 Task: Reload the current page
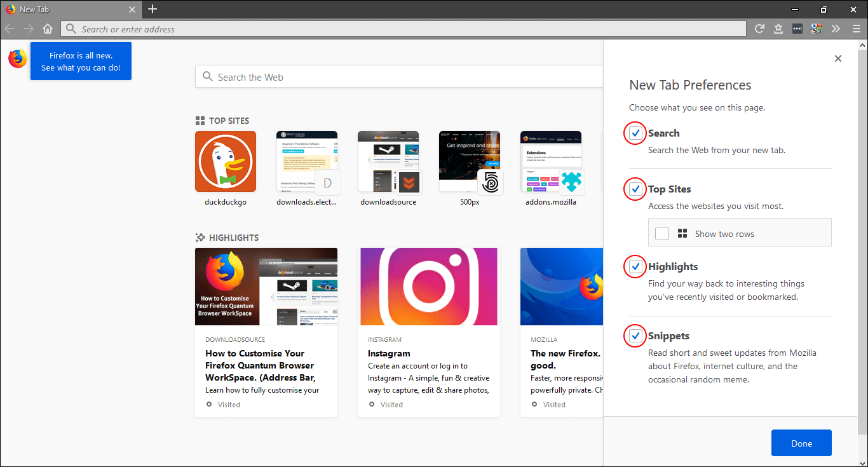[759, 29]
